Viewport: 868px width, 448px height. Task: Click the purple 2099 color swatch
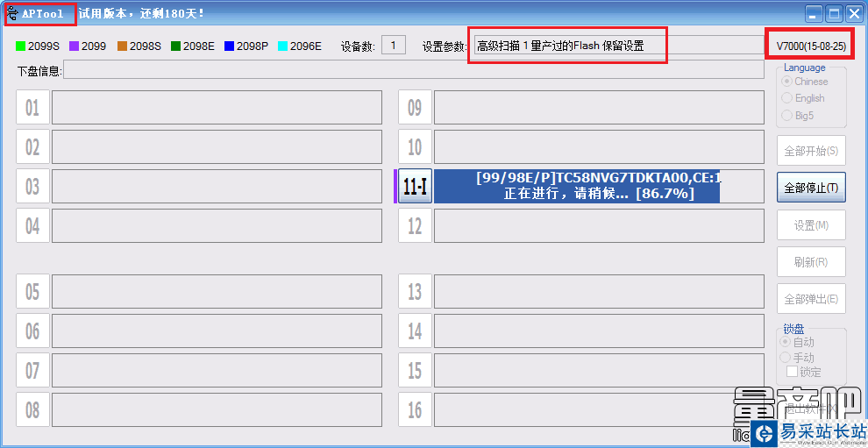(x=75, y=46)
